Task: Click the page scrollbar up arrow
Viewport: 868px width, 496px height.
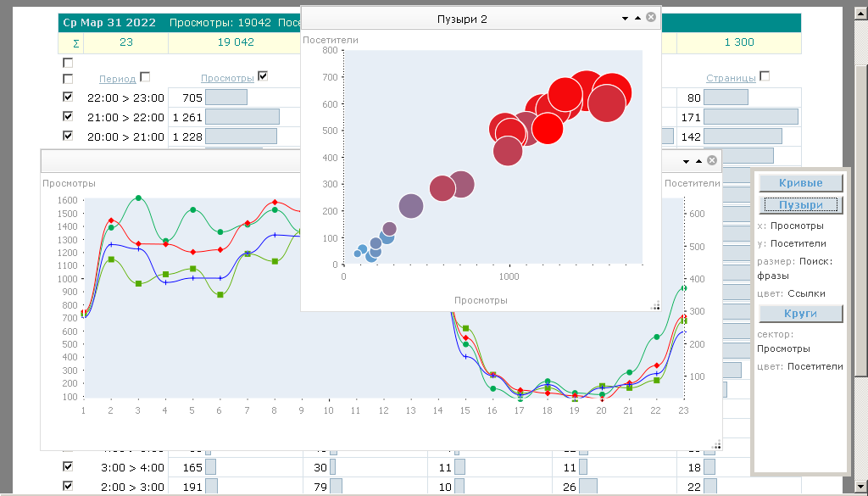Action: point(862,6)
